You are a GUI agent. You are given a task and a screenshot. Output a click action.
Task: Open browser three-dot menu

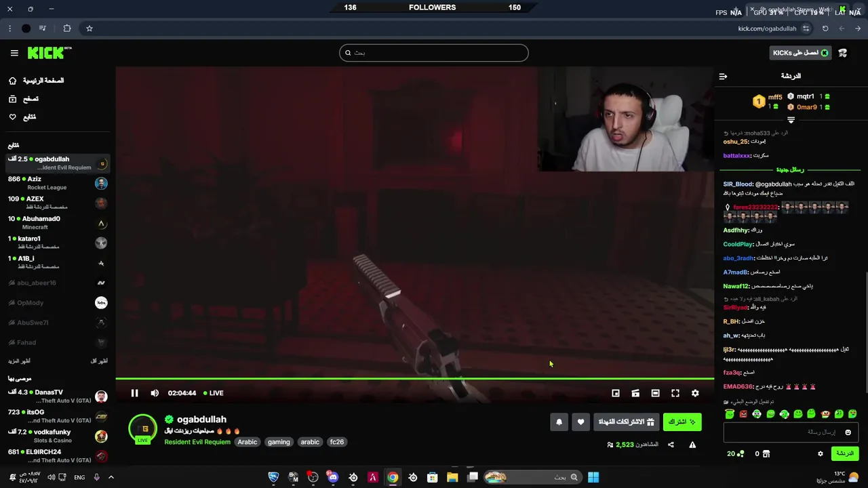coord(9,28)
